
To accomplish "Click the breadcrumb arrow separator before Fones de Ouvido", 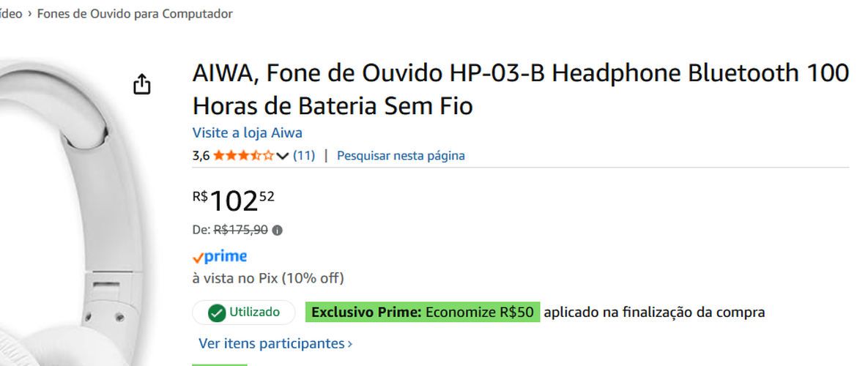I will pyautogui.click(x=29, y=14).
